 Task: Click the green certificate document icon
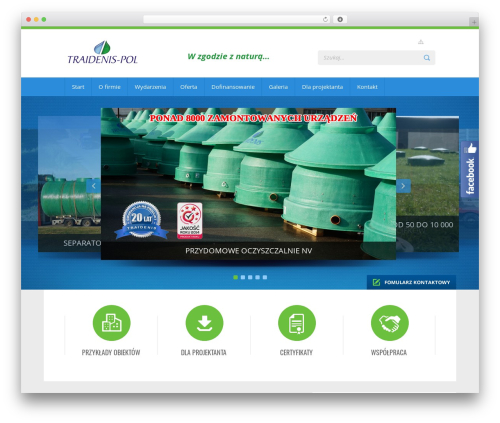coord(297,323)
